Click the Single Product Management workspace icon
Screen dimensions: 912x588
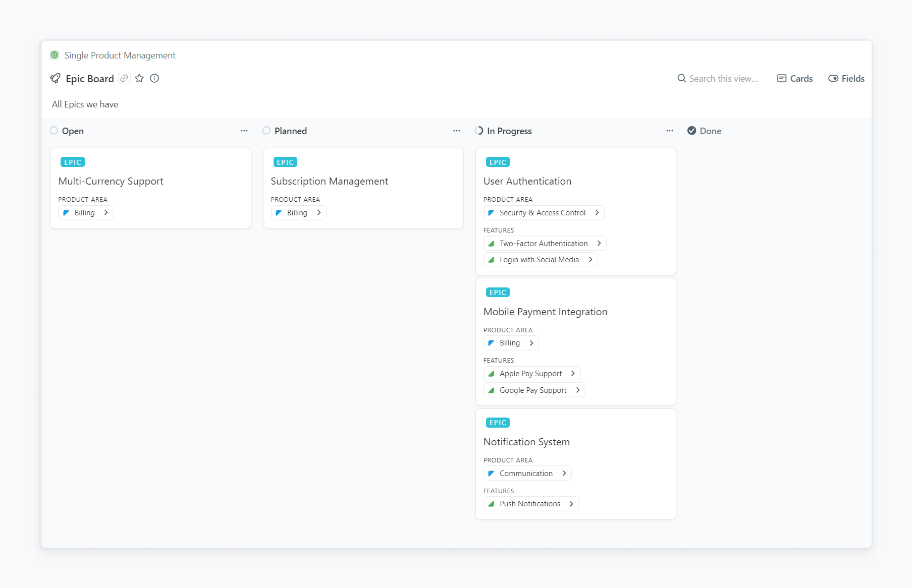[x=55, y=55]
